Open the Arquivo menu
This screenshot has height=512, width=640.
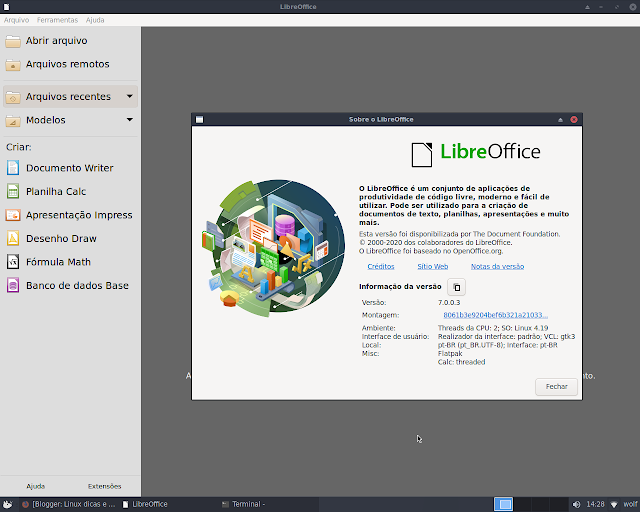pyautogui.click(x=16, y=20)
